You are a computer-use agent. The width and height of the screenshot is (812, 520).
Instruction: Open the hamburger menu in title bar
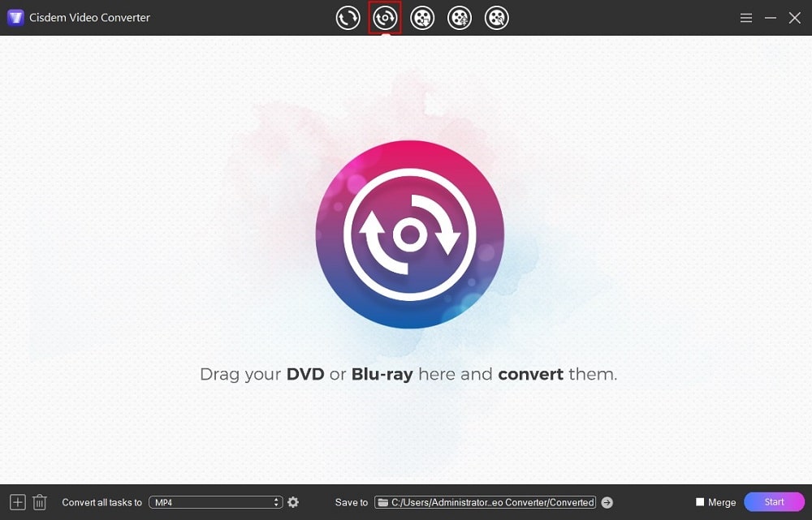746,18
